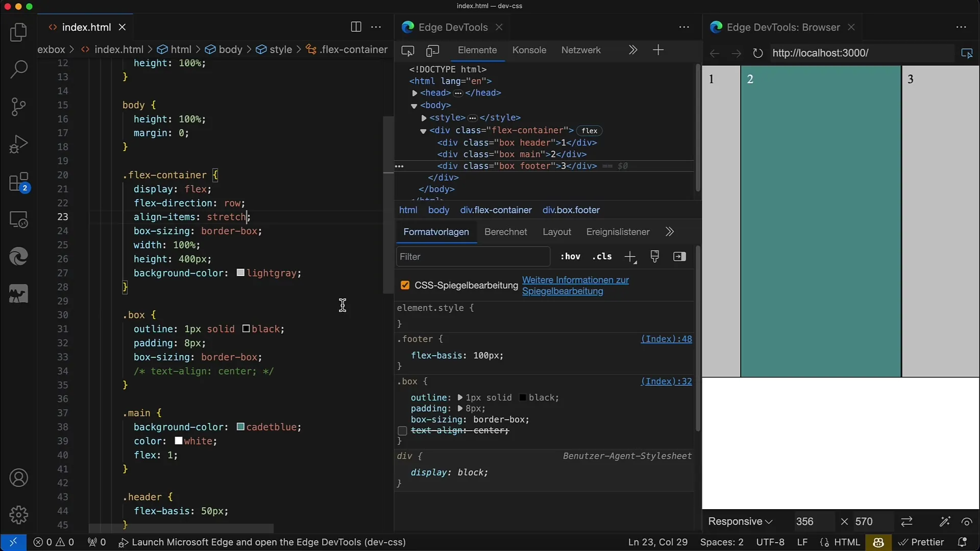
Task: Expand the head element node
Action: click(x=415, y=93)
